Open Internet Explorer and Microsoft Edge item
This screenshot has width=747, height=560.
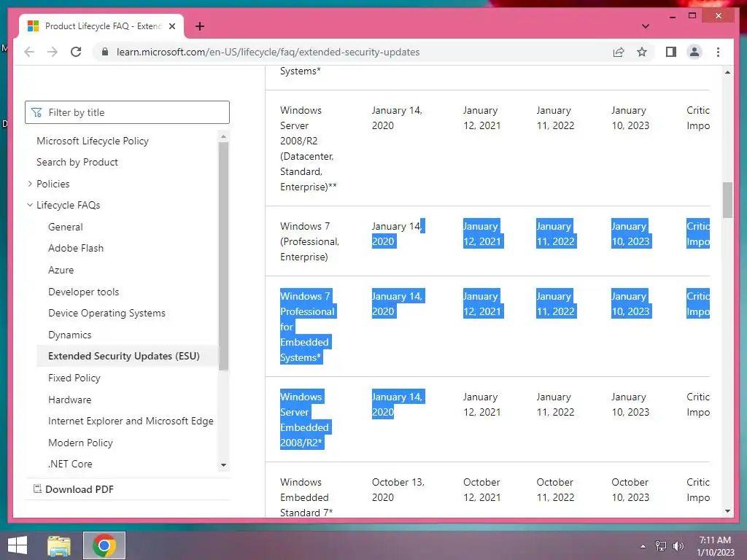pos(131,421)
